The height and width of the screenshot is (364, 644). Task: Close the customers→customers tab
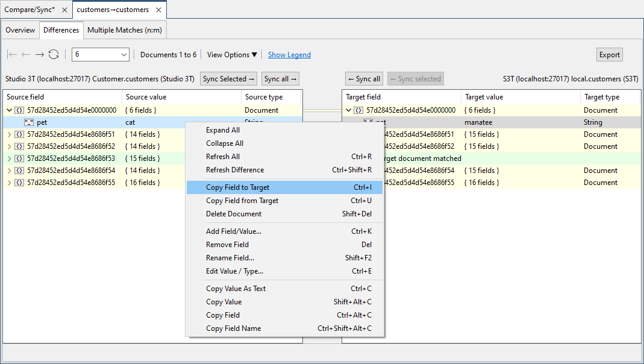tap(158, 10)
